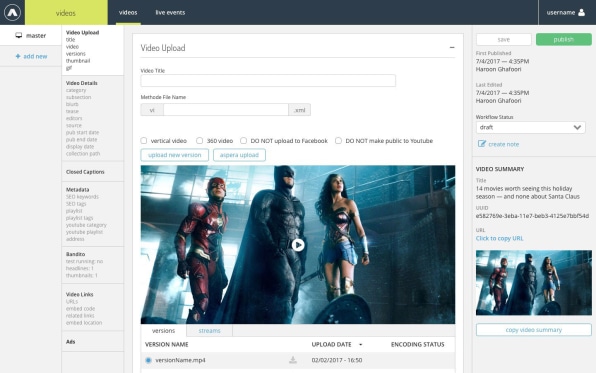
Task: Click the app logo icon in top-left
Action: point(12,12)
